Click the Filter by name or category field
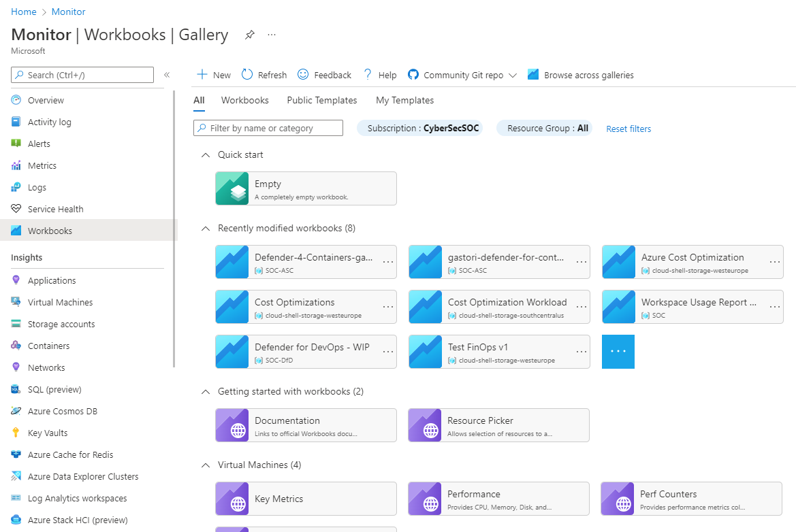This screenshot has height=532, width=796. click(268, 128)
